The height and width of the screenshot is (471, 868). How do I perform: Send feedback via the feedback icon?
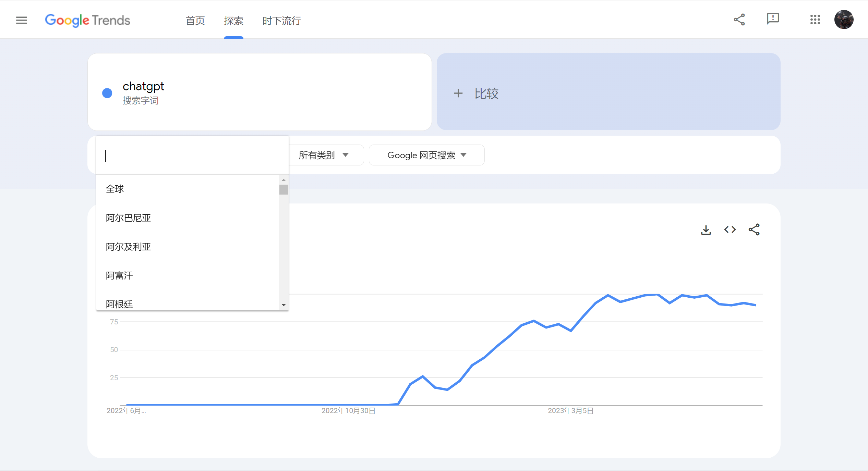[x=773, y=20]
